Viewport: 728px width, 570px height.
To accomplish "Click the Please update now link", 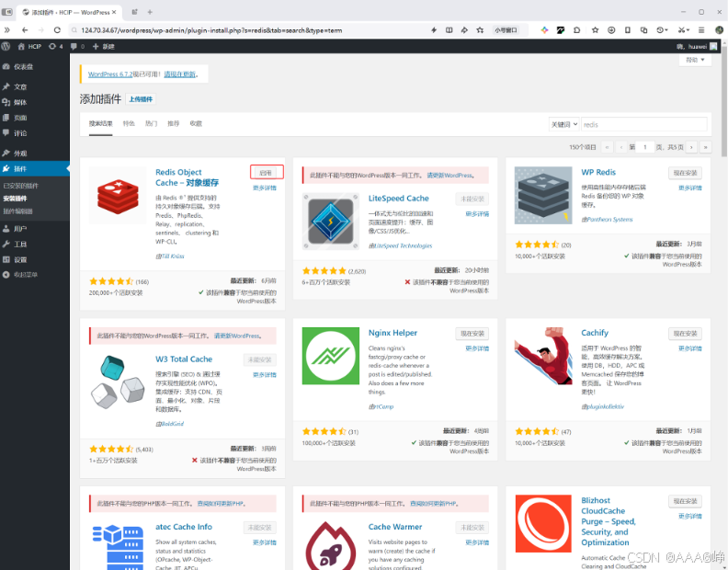I will 180,74.
